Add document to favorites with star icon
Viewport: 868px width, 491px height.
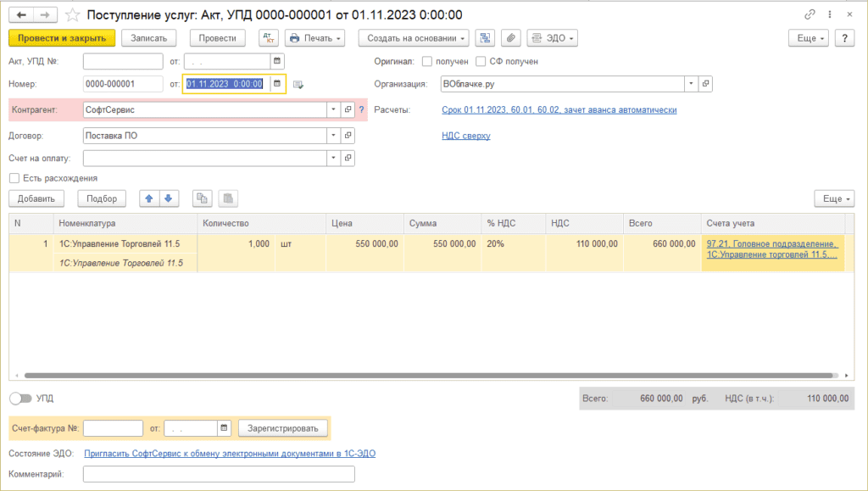click(74, 15)
